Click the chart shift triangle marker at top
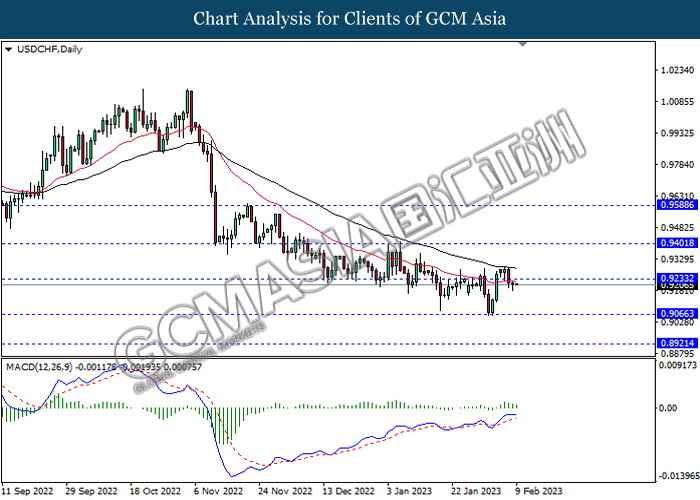This screenshot has height=500, width=700. pos(523,44)
